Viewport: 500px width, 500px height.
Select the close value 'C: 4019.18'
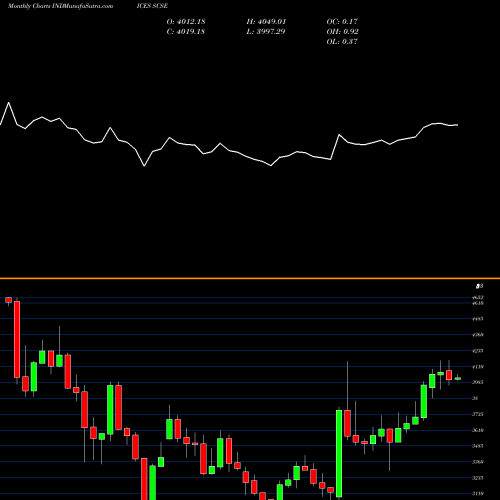click(186, 32)
